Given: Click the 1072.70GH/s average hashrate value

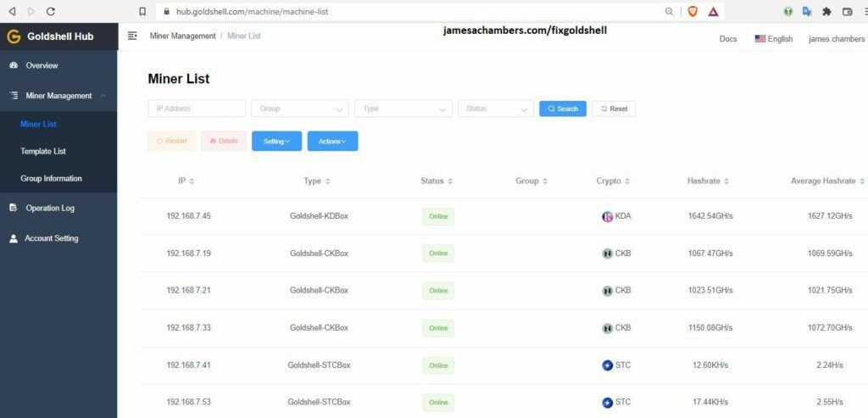Looking at the screenshot, I should point(830,328).
